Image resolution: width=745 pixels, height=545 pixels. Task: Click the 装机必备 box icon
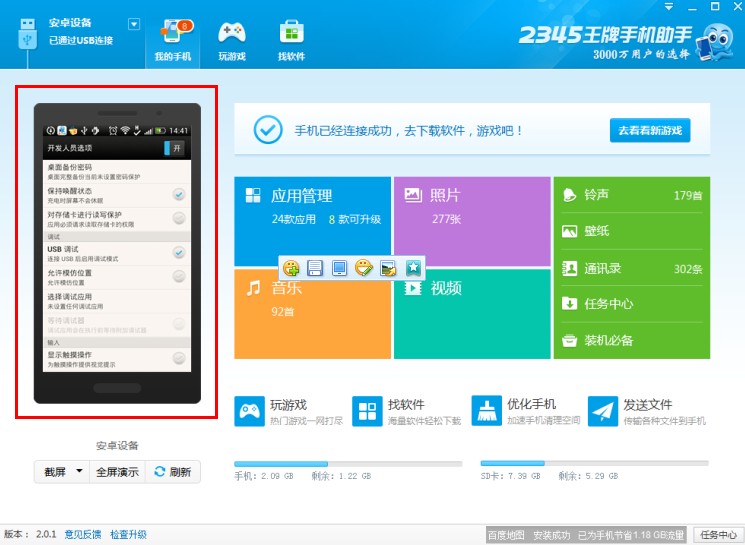point(569,341)
